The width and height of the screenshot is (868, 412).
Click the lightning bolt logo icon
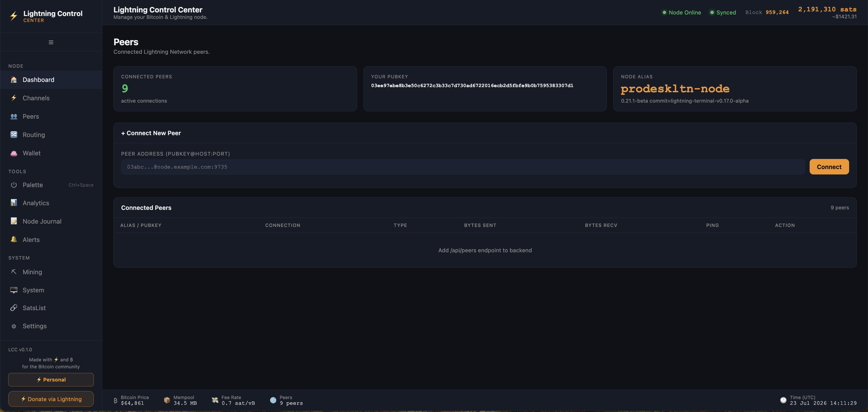point(14,16)
